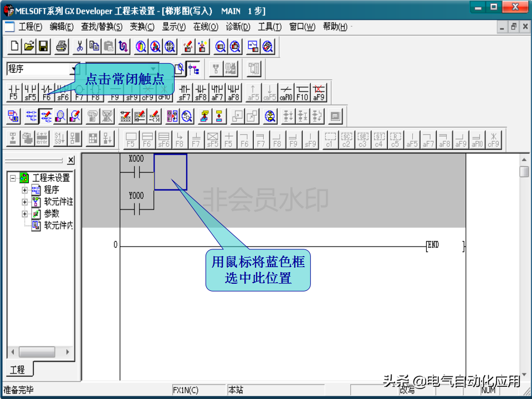The width and height of the screenshot is (532, 399).
Task: Expand the 程序 tree node
Action: tap(25, 190)
